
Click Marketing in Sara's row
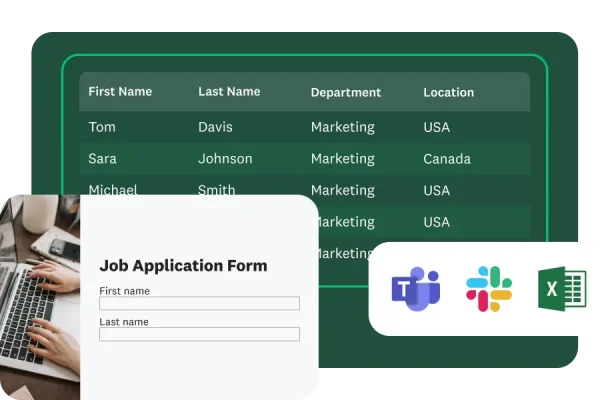[x=343, y=159]
